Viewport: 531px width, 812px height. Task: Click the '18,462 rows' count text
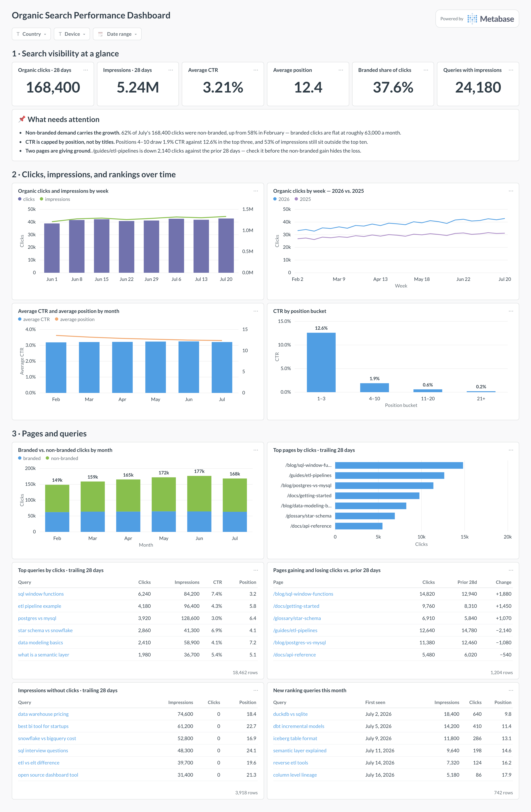point(245,672)
